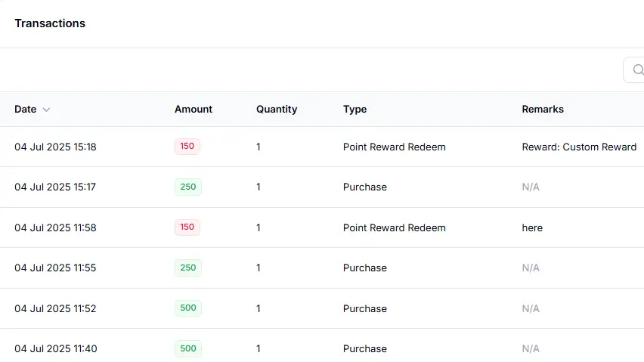Click green 500 badge for 11:40 transaction
Viewport: 644px width, 362px height.
188,348
